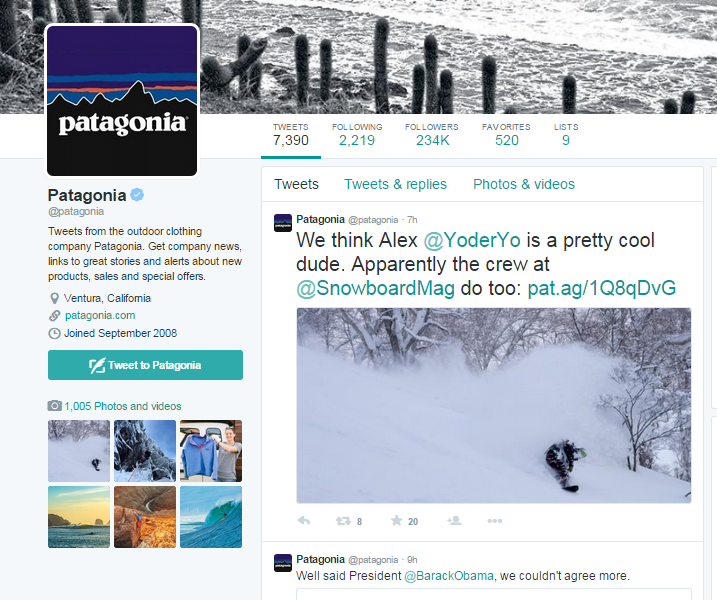Click the camera icon beside 1,005 Photos
This screenshot has width=717, height=600.
click(54, 406)
